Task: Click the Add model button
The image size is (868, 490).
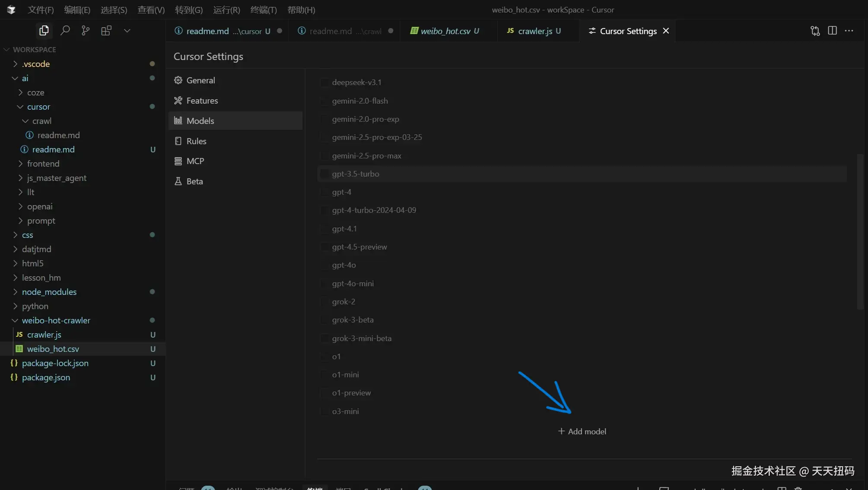Action: pyautogui.click(x=582, y=431)
